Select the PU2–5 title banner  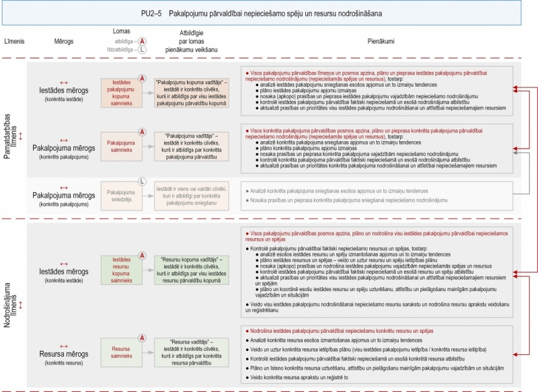pyautogui.click(x=262, y=13)
